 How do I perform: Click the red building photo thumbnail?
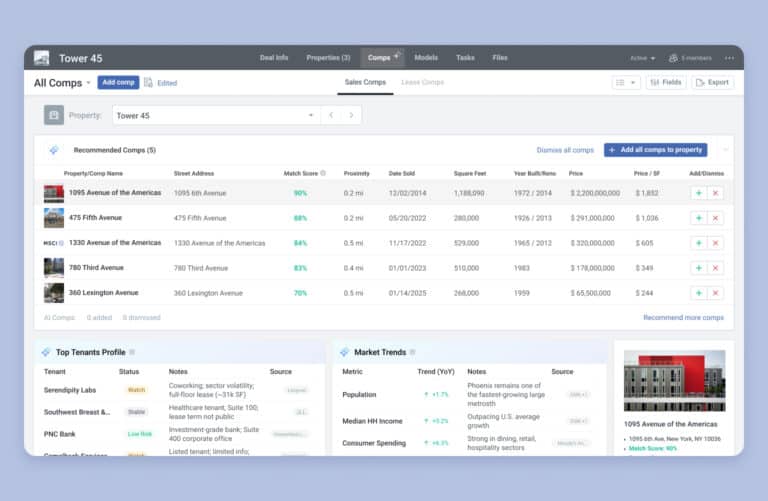671,381
